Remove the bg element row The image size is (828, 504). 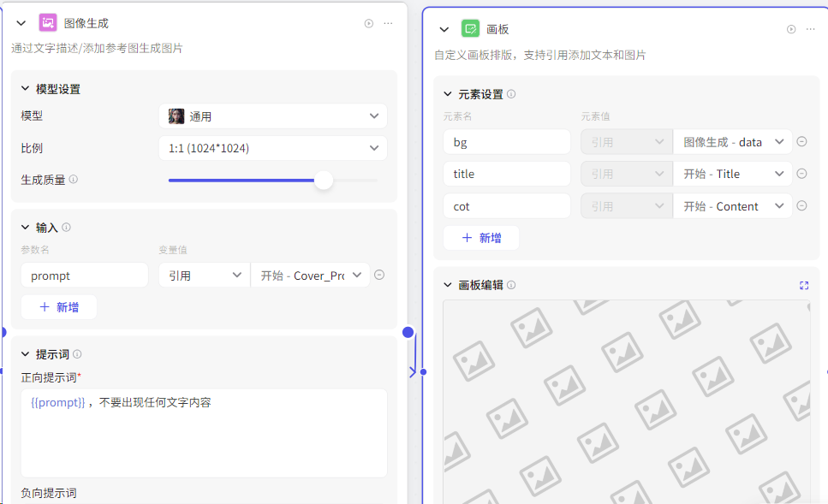801,141
